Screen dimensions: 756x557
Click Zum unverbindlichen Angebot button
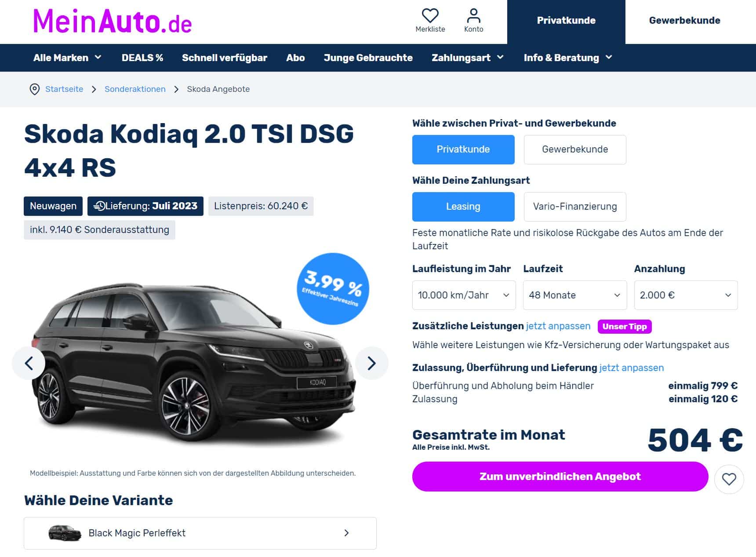coord(560,477)
